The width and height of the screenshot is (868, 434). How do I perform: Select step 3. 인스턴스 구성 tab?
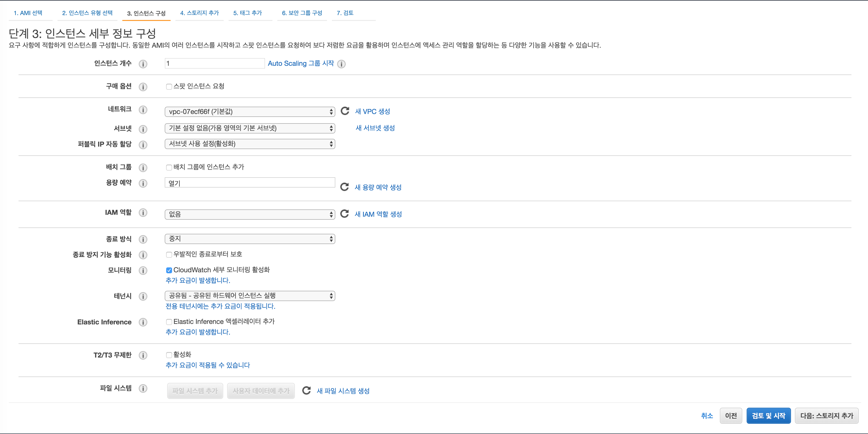pyautogui.click(x=146, y=13)
